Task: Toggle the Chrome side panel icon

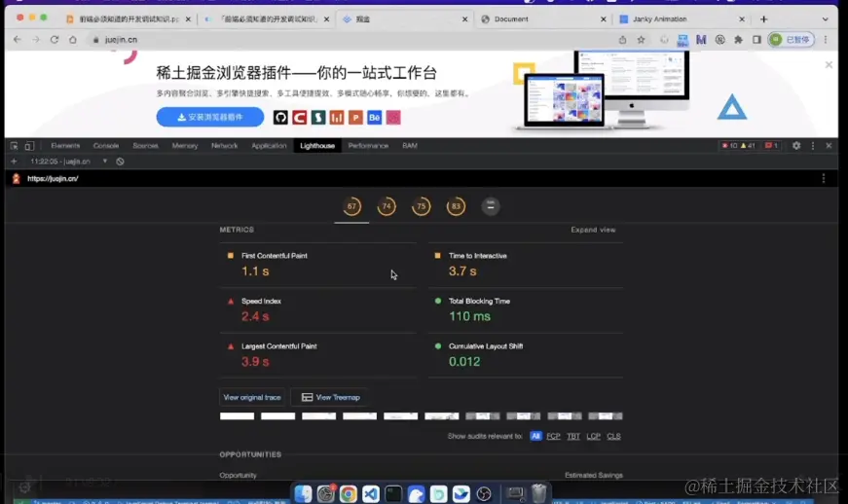Action: click(x=756, y=40)
